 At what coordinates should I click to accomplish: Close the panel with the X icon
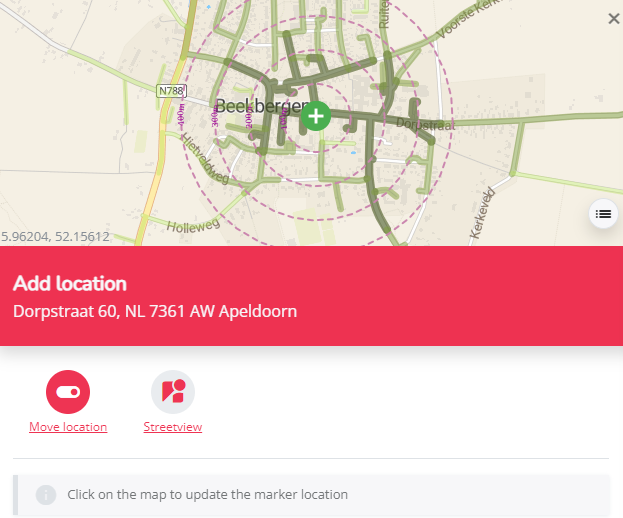pos(614,18)
